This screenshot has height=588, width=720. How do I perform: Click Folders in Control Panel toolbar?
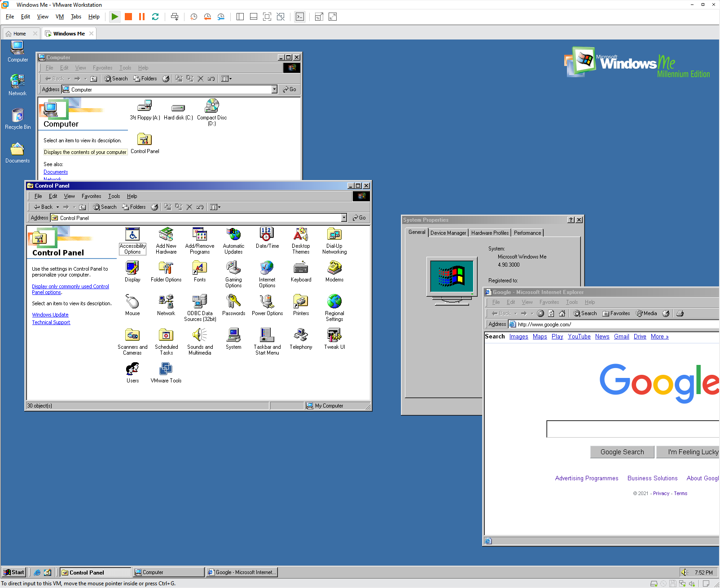[134, 207]
